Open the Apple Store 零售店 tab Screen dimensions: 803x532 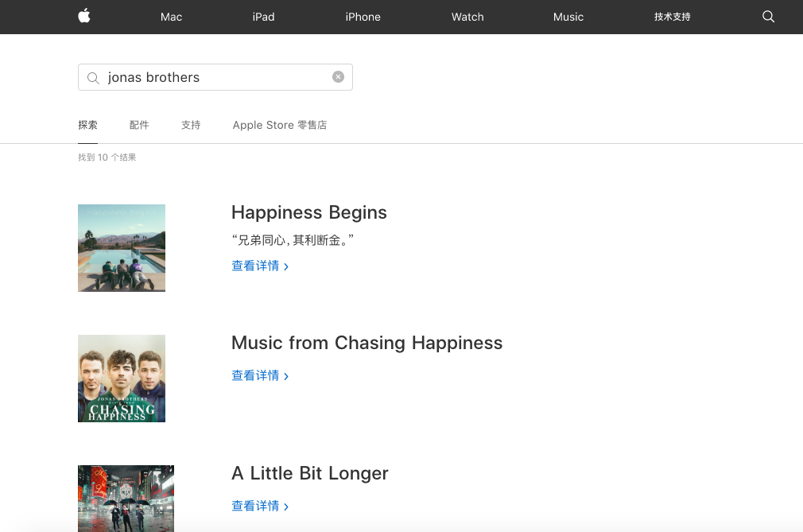[x=280, y=125]
